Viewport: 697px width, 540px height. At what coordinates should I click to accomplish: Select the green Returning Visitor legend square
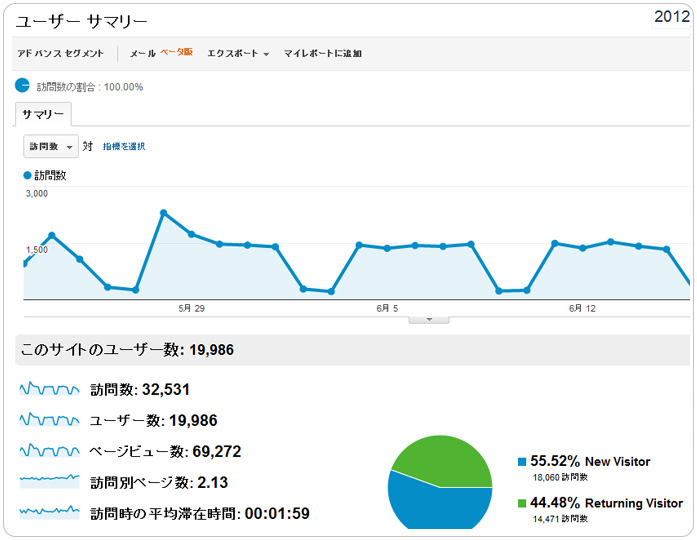522,503
